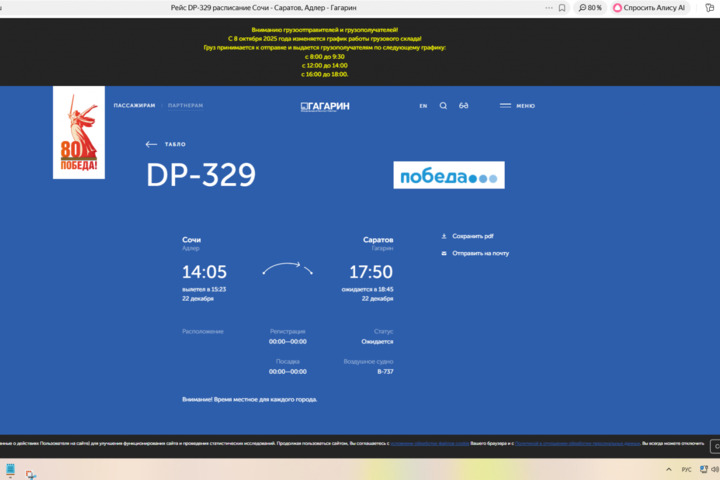Click the РУС keyboard language indicator

tap(686, 469)
